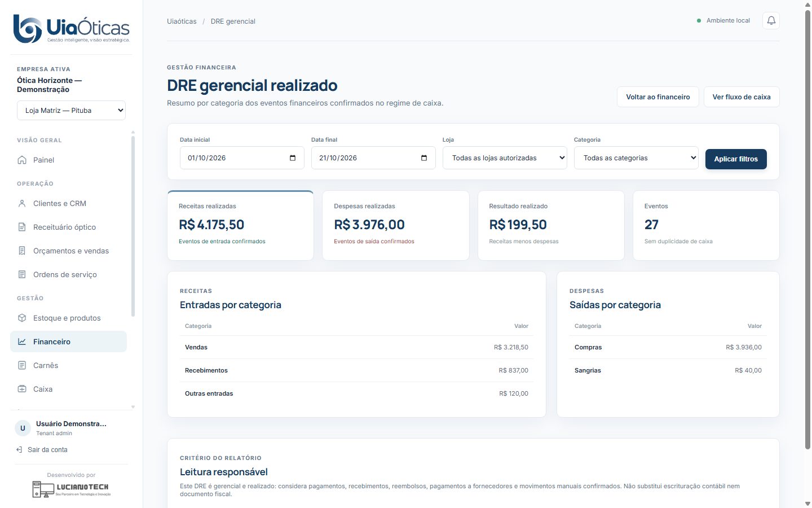The height and width of the screenshot is (508, 812).
Task: Click the Uiaóticas breadcrumb link
Action: click(182, 21)
